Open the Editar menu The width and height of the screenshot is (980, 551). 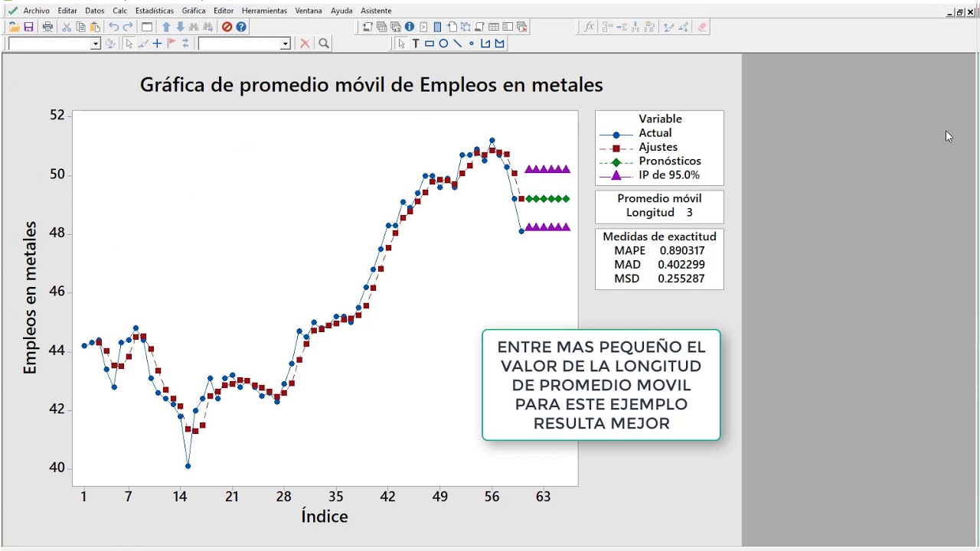(x=67, y=11)
